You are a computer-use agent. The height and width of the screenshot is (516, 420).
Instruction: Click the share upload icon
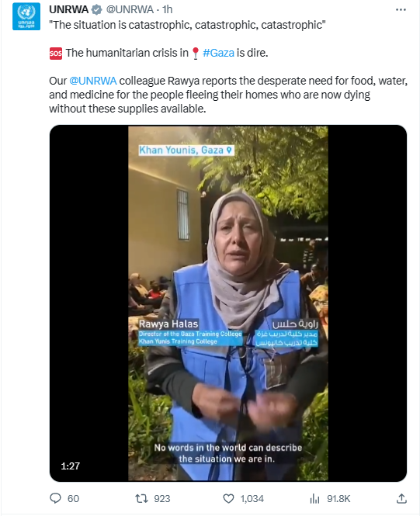pos(401,498)
